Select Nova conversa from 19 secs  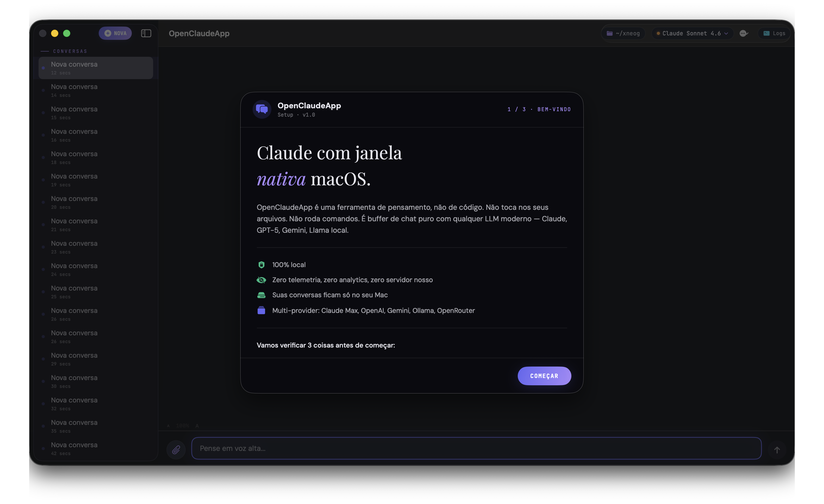click(96, 180)
